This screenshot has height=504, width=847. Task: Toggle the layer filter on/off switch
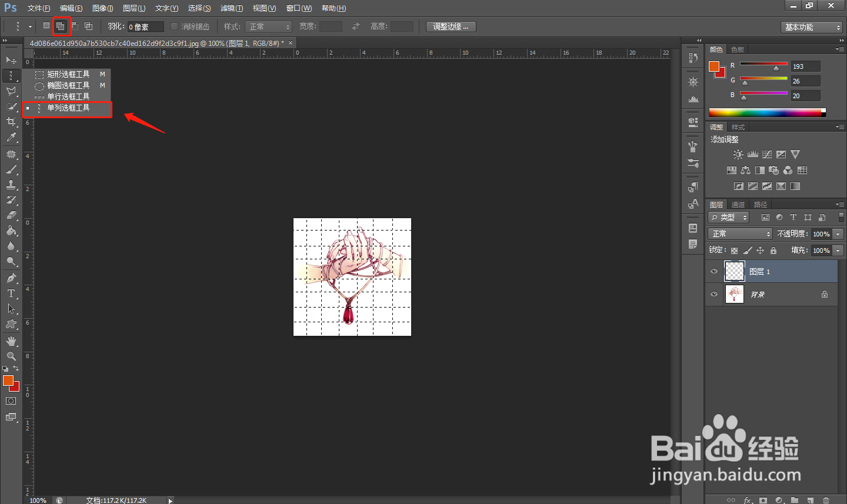(841, 217)
